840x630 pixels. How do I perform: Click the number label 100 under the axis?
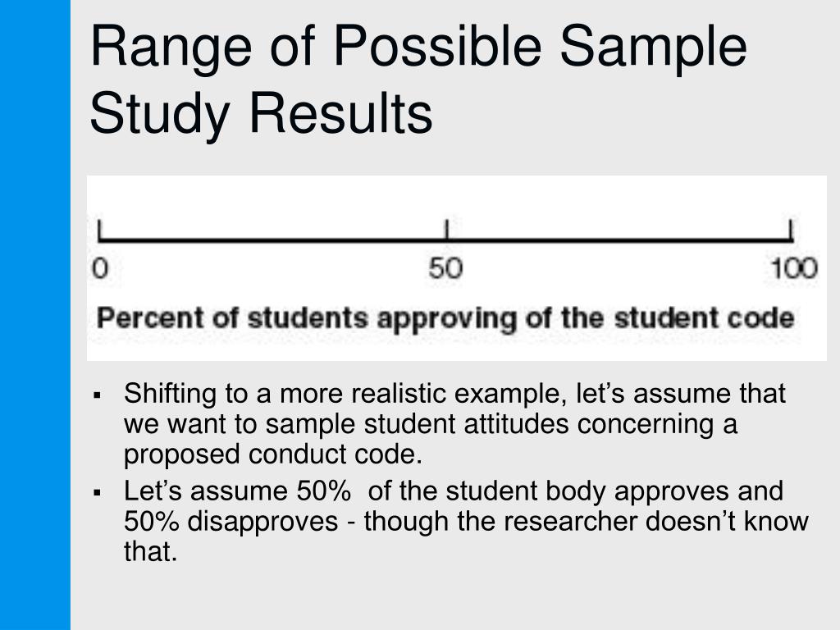[794, 268]
